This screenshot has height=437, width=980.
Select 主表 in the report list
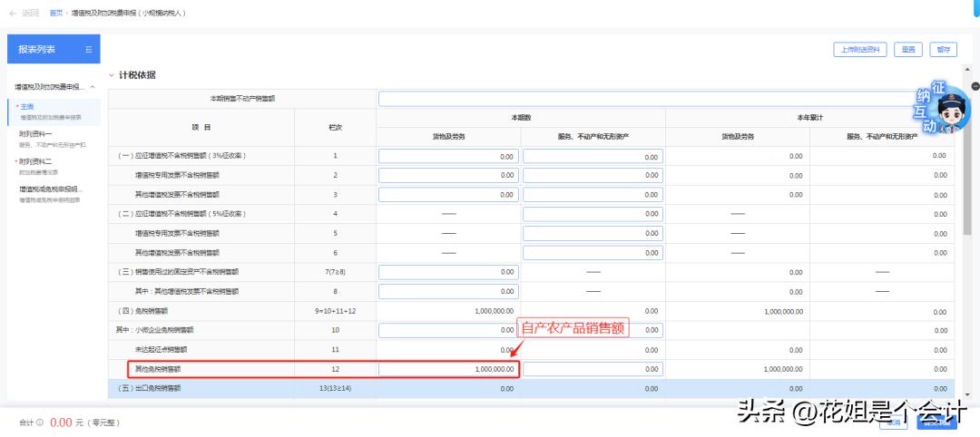(54, 112)
